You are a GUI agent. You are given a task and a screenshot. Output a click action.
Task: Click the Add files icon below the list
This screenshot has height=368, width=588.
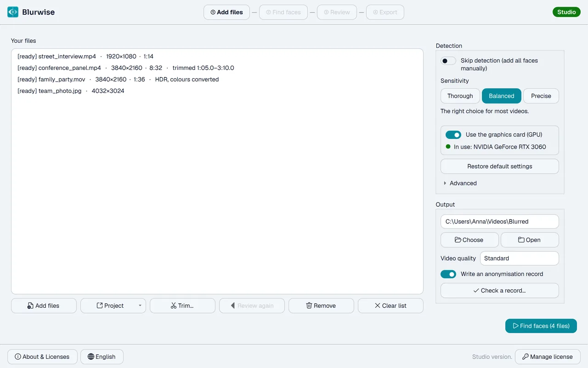[30, 305]
